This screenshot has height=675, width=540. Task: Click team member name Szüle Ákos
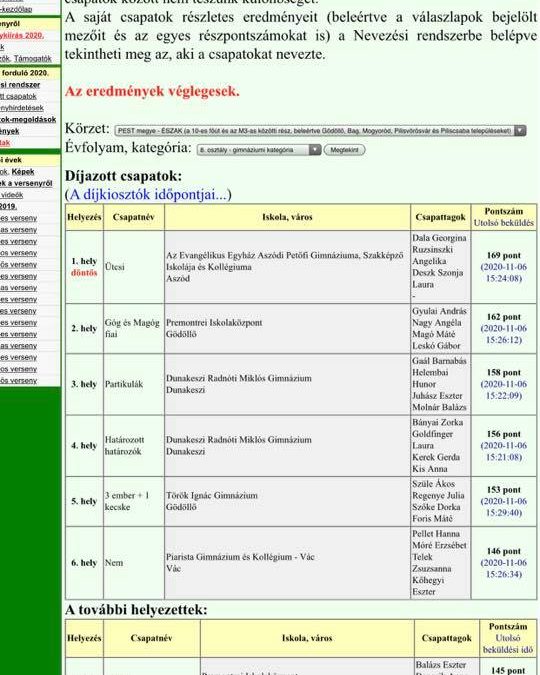coord(433,483)
